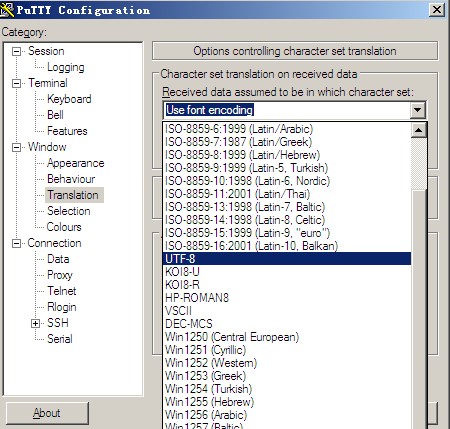Click the About button
Viewport: 450px width, 429px height.
[x=47, y=413]
